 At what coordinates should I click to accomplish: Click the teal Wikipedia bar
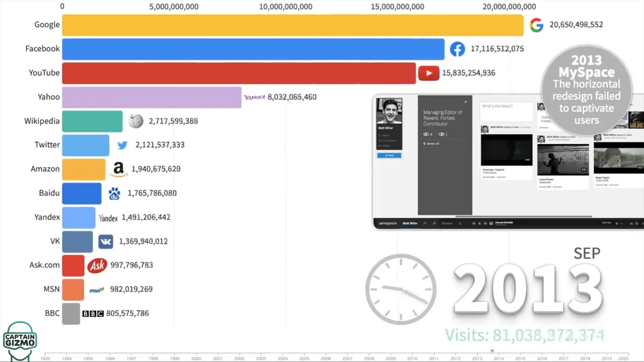click(x=93, y=121)
